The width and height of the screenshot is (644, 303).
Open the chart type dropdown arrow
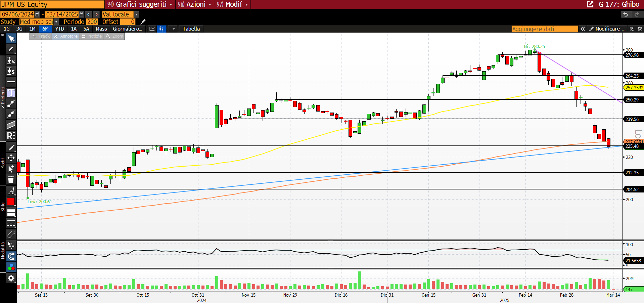click(174, 29)
